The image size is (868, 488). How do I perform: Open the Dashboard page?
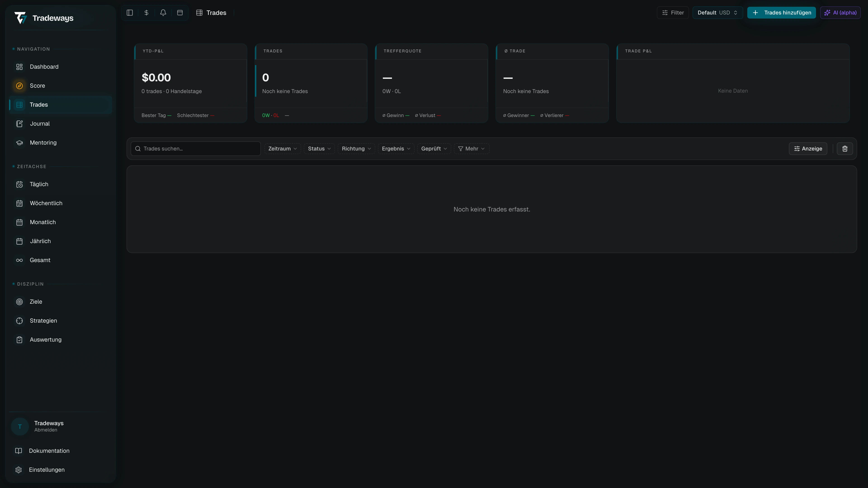click(x=61, y=67)
